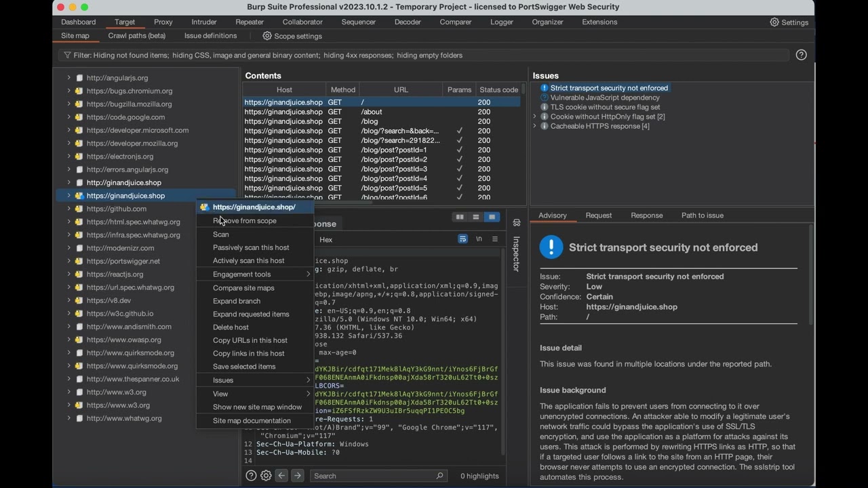
Task: Select http://www.thespanner.co.uk in site map
Action: (x=133, y=379)
